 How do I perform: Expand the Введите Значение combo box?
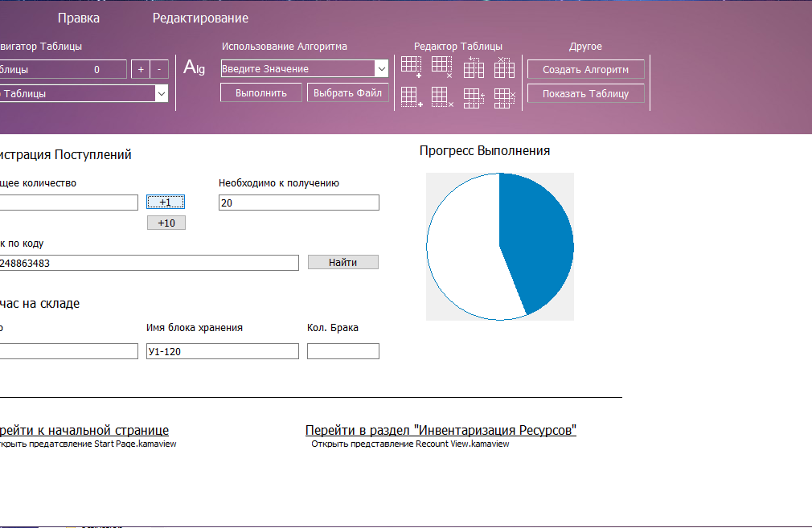(382, 68)
